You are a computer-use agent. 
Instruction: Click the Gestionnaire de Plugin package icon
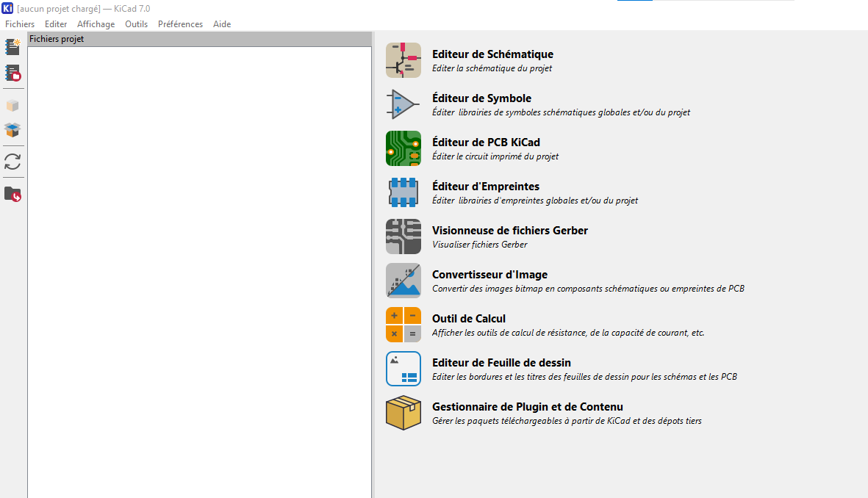click(x=403, y=413)
